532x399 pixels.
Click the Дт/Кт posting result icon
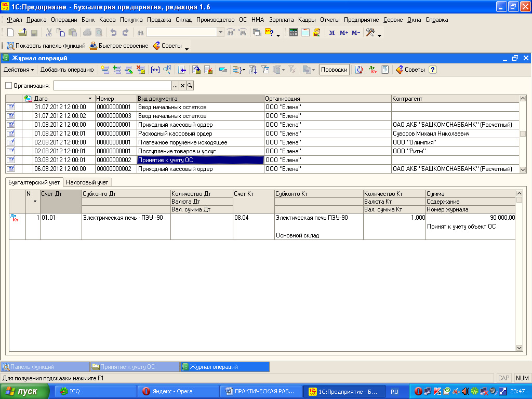click(373, 70)
